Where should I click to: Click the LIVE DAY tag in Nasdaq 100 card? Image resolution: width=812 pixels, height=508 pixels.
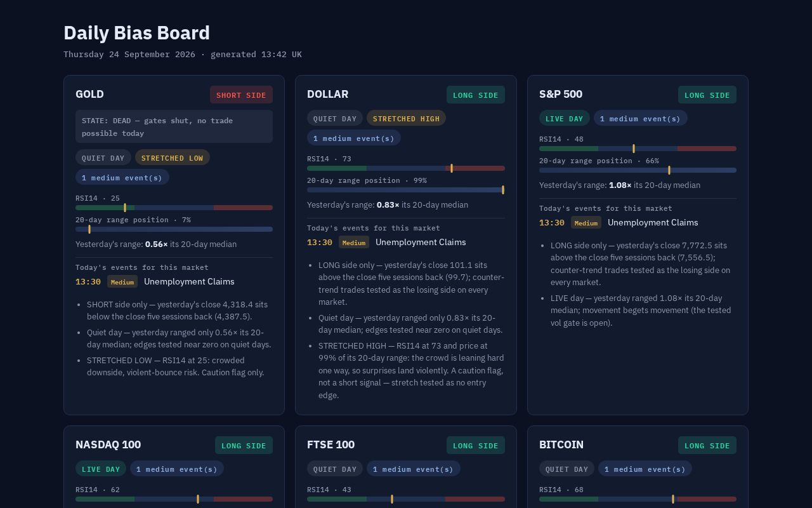click(101, 469)
